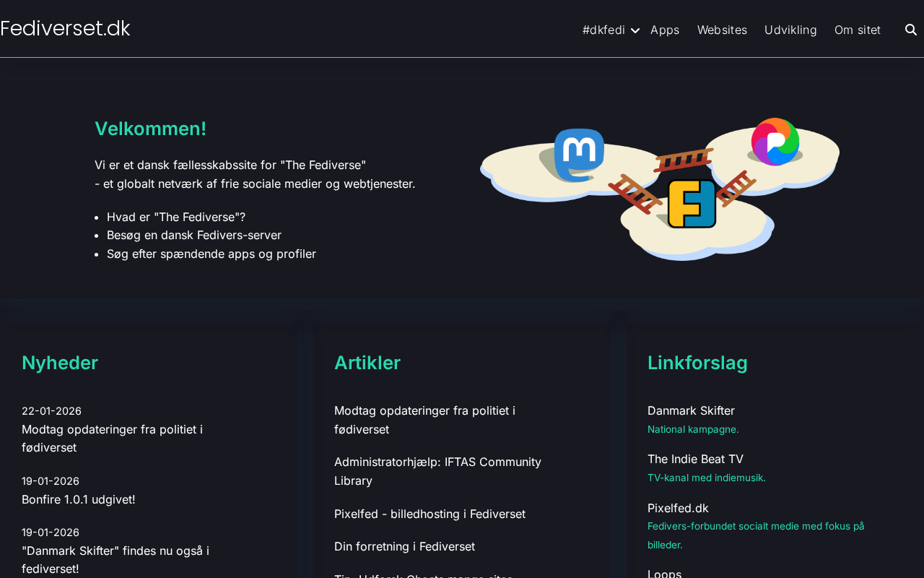Click the Mastodon logo in illustration

coord(579,155)
